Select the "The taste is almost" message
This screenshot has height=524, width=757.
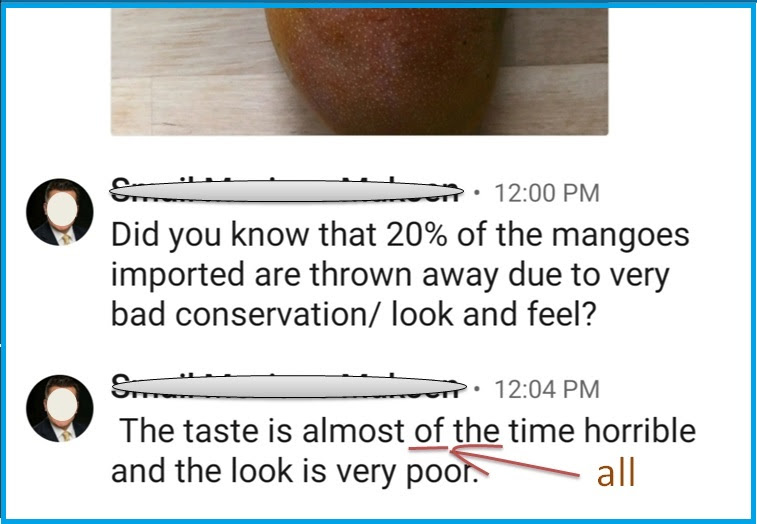coord(403,450)
